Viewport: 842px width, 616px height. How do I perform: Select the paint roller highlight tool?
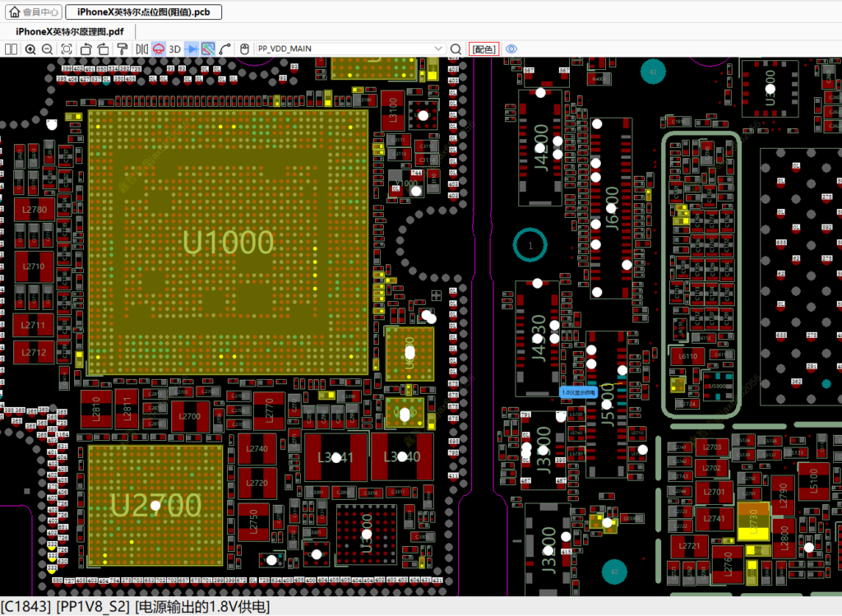pos(123,49)
